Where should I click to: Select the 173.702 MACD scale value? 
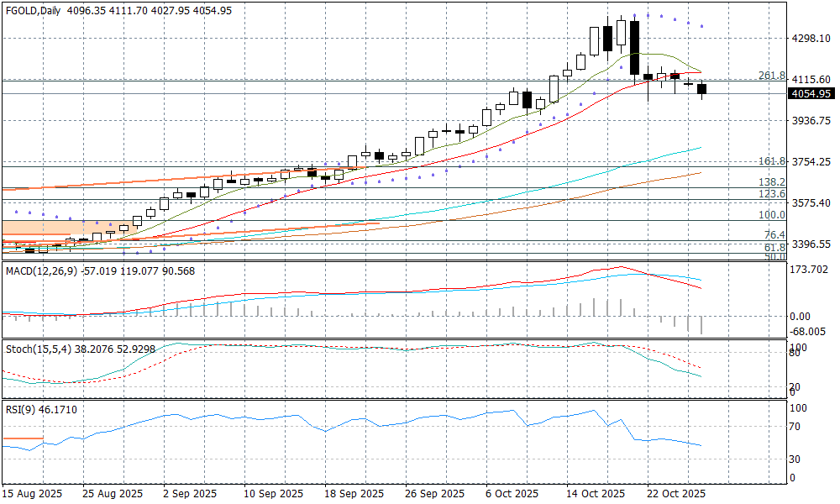[x=811, y=270]
